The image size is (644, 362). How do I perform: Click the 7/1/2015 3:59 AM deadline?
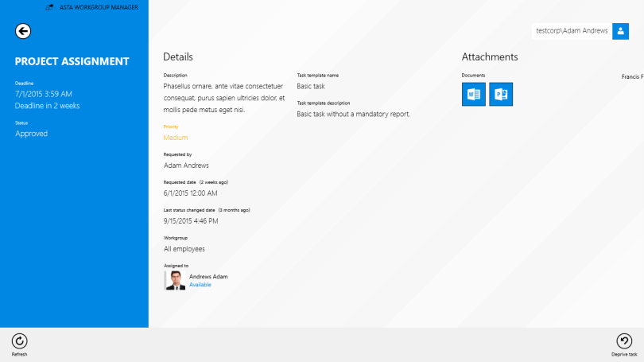44,94
